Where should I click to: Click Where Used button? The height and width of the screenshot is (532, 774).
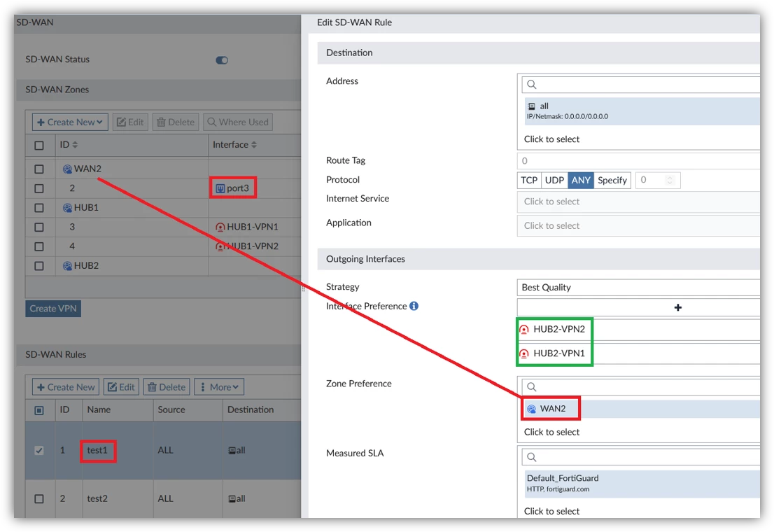click(238, 122)
